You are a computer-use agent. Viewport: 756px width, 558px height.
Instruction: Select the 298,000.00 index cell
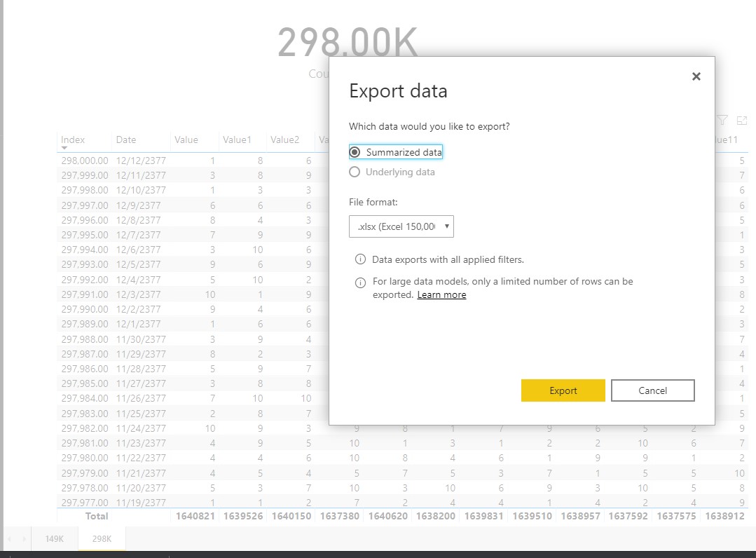[x=85, y=161]
